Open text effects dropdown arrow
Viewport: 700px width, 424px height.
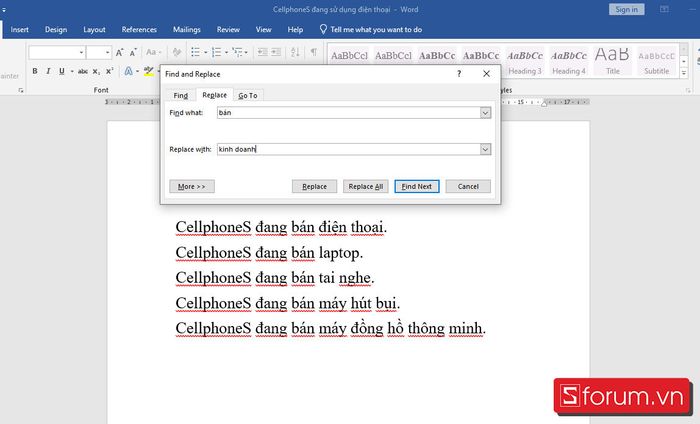tap(138, 71)
